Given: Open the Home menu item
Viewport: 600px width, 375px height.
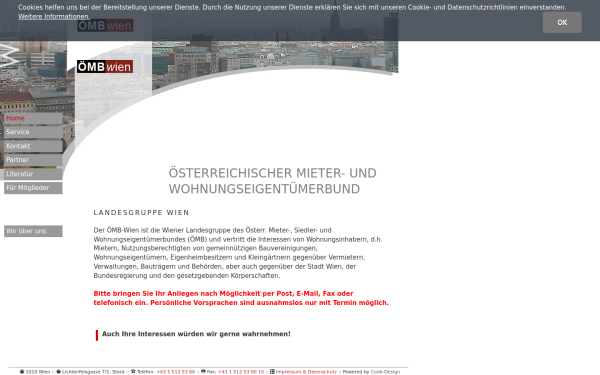Looking at the screenshot, I should coord(33,118).
